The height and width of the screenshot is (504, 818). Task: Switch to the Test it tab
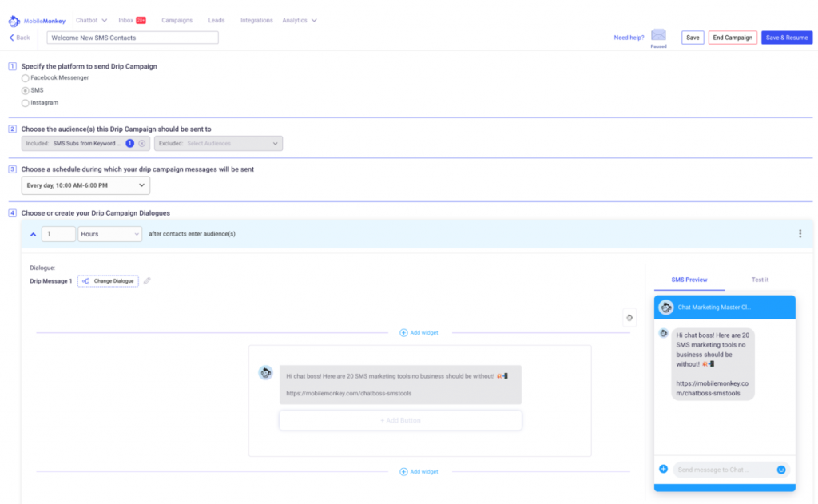pyautogui.click(x=760, y=280)
